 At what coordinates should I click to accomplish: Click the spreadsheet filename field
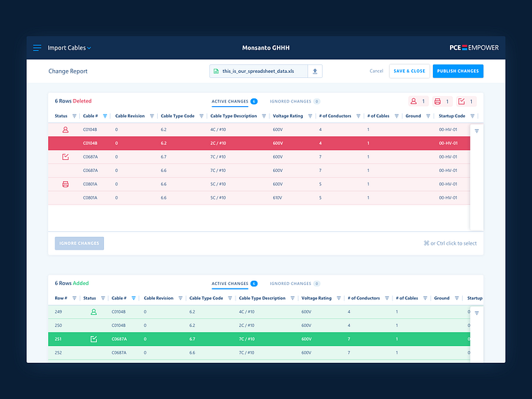click(259, 71)
